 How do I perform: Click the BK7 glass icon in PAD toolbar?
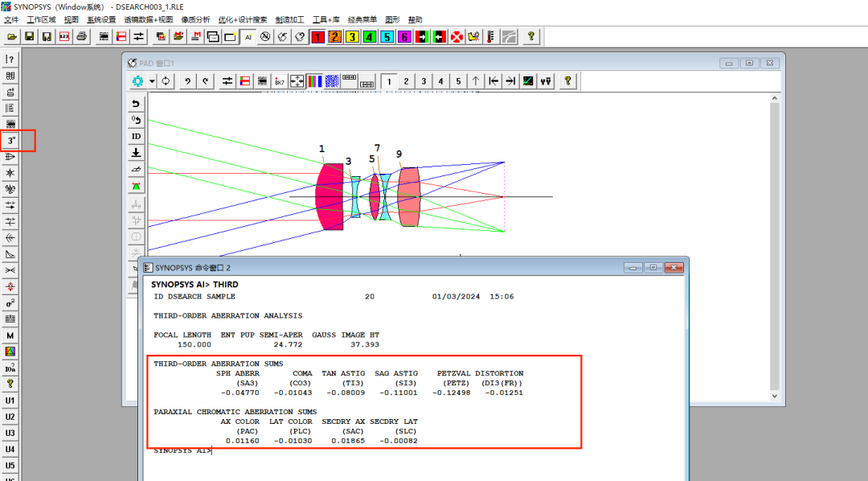(280, 81)
